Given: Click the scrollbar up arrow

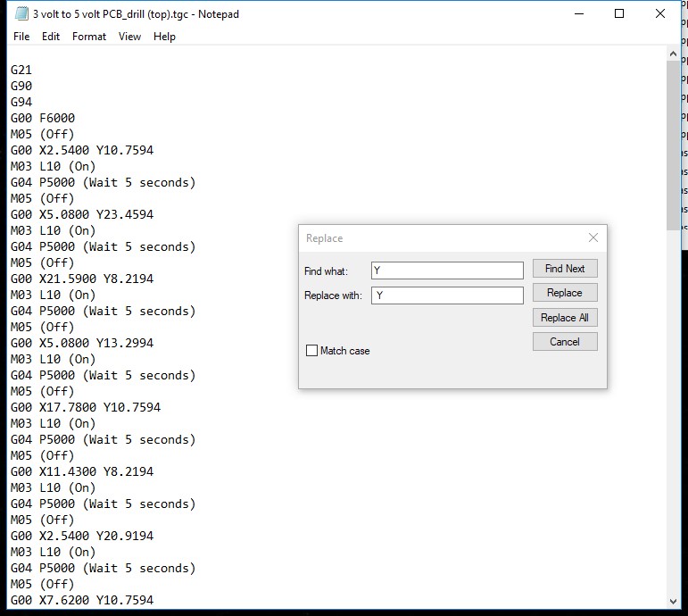Looking at the screenshot, I should point(673,54).
